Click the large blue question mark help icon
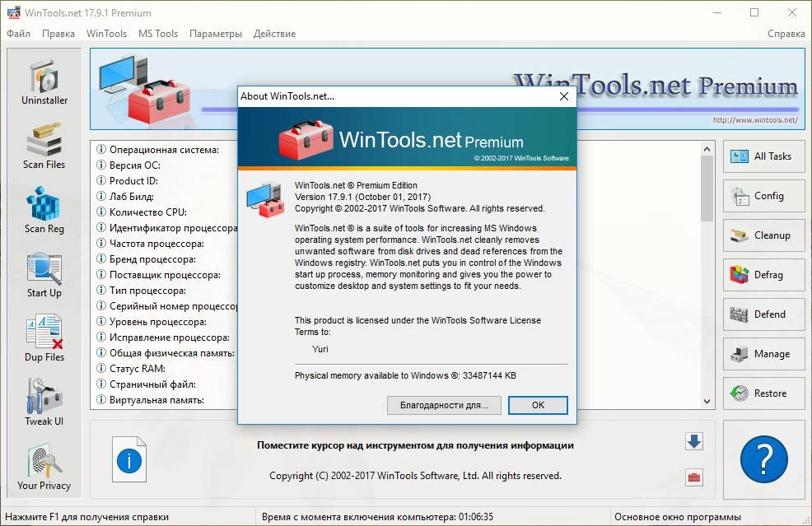The height and width of the screenshot is (526, 812). [x=764, y=459]
